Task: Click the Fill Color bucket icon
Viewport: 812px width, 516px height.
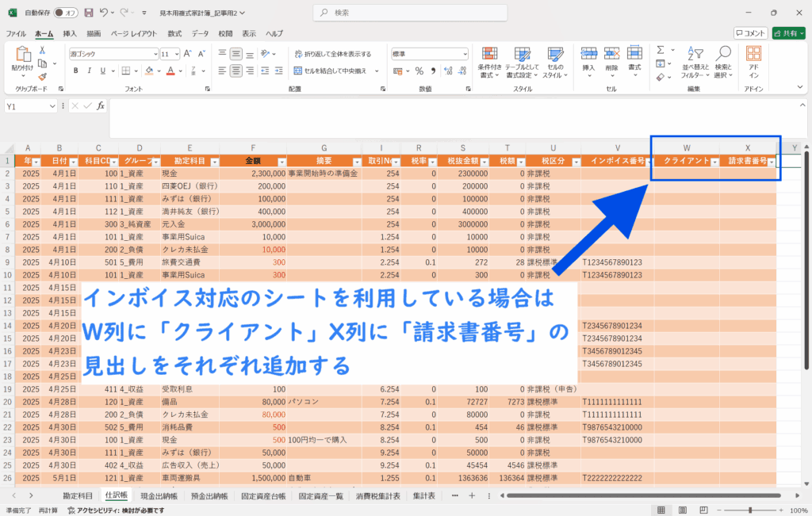Action: 149,71
